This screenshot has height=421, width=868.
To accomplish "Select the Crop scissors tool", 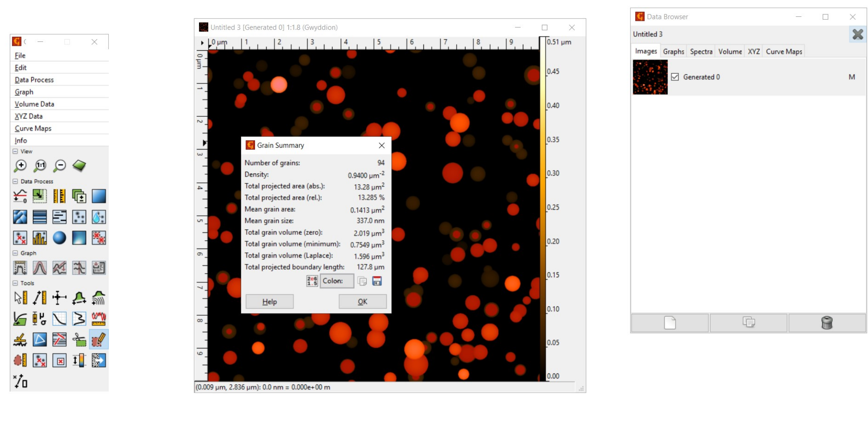I will (x=79, y=340).
